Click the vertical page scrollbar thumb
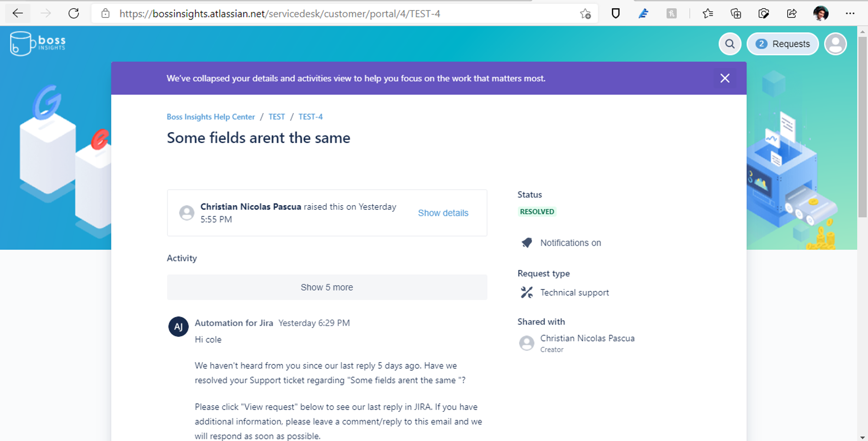This screenshot has width=868, height=441. 862,126
